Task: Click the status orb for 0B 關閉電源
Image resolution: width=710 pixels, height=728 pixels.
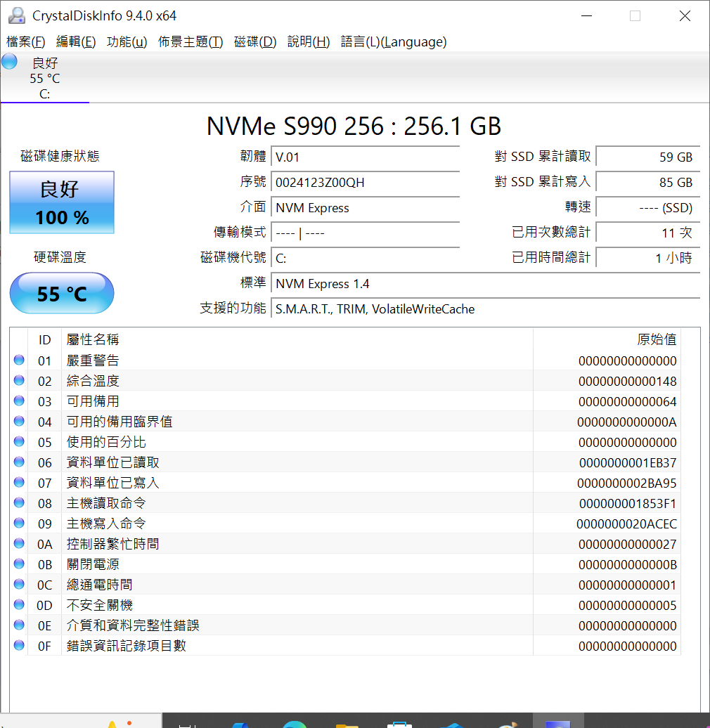Action: 19,564
